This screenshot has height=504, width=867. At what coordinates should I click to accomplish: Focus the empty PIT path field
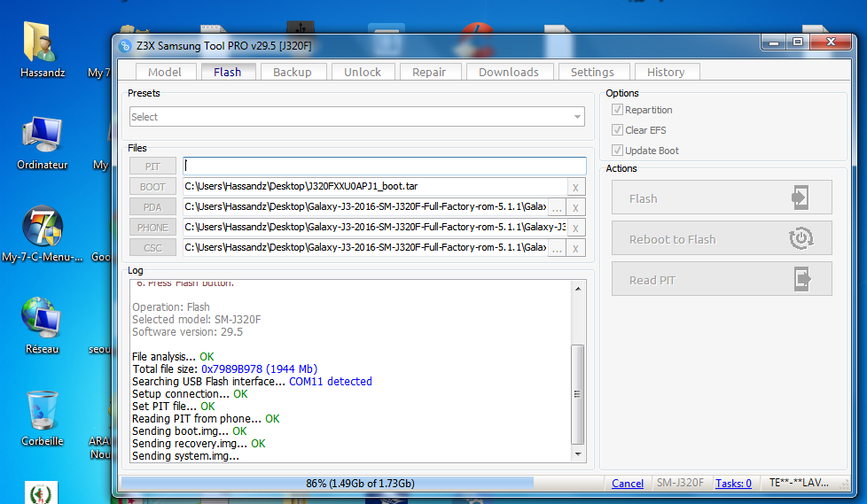click(384, 167)
